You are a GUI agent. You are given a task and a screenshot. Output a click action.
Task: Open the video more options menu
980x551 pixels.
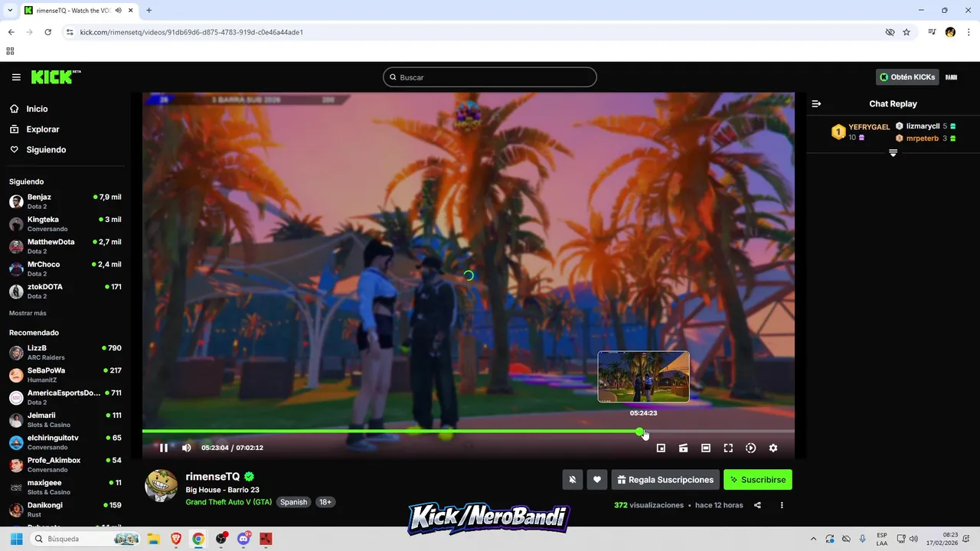(x=782, y=505)
